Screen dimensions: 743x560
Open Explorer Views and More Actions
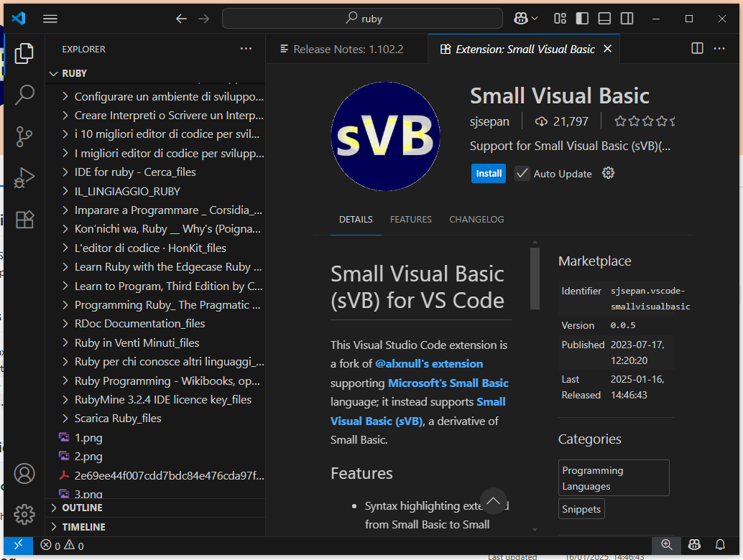246,49
